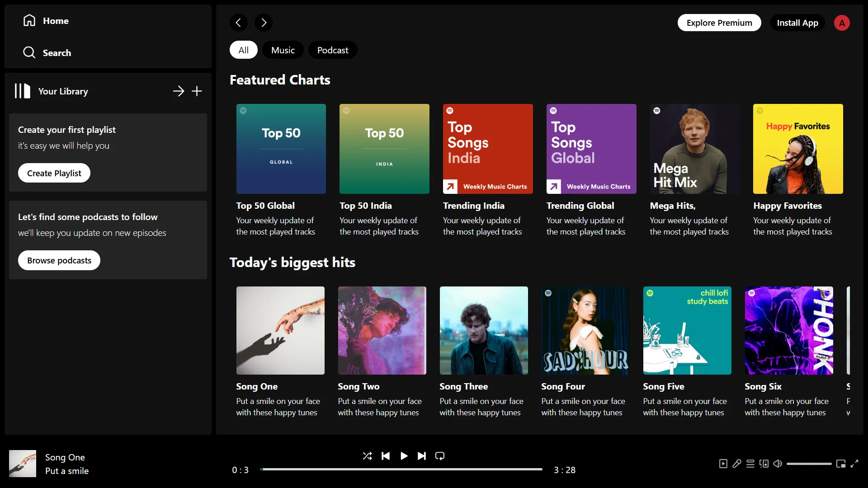Toggle repeat mode

click(x=440, y=456)
